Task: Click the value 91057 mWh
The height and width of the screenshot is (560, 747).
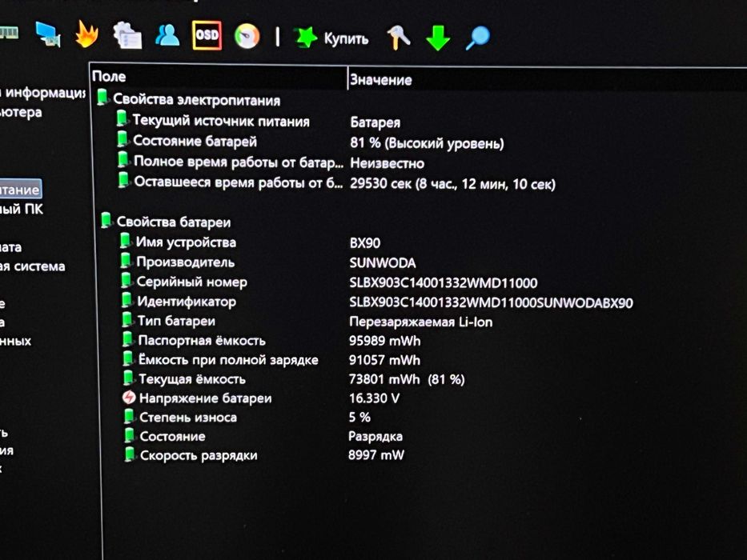Action: 384,360
